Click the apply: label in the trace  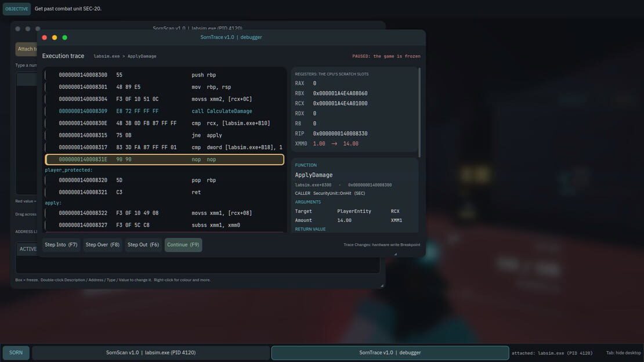53,203
